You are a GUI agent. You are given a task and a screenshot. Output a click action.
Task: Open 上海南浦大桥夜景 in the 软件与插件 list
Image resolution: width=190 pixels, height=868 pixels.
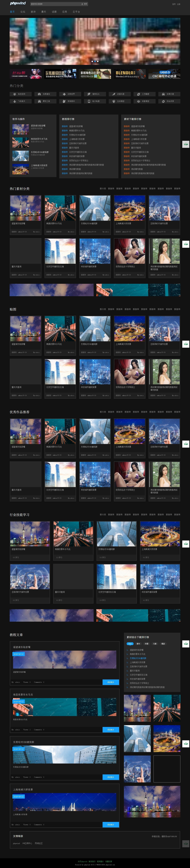coord(39,165)
